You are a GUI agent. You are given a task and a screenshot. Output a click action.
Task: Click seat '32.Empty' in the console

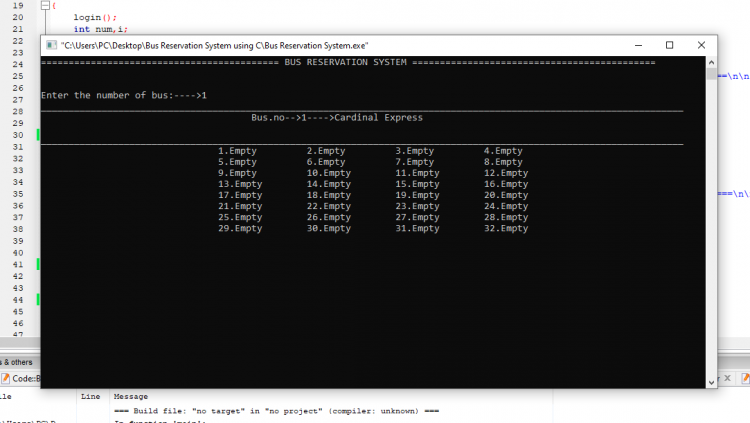(506, 229)
